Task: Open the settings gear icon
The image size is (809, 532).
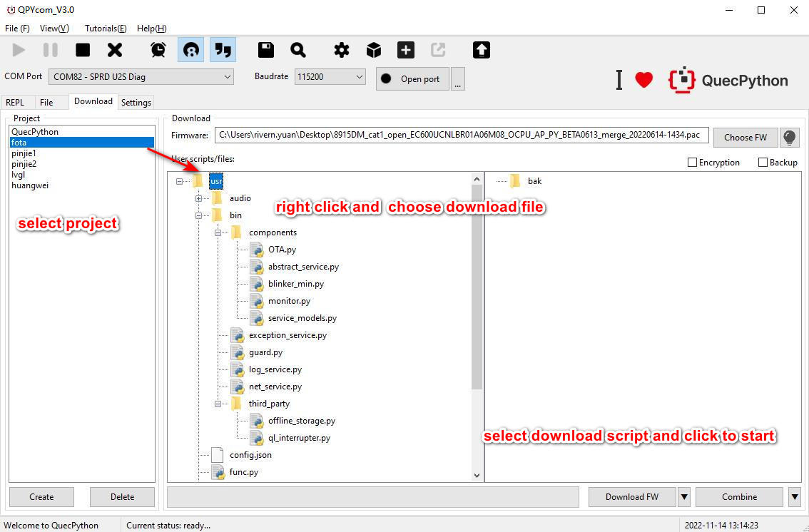Action: pos(341,50)
